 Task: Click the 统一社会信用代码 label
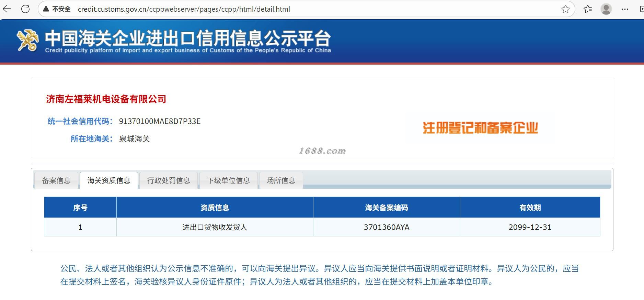[80, 121]
